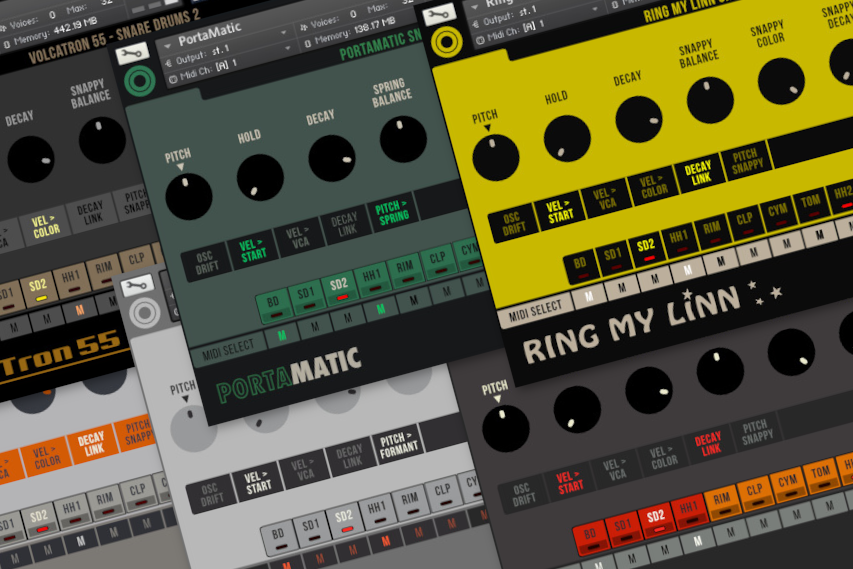853x569 pixels.
Task: Trigger the CLP pad on Ring My Linn
Action: coord(744,222)
